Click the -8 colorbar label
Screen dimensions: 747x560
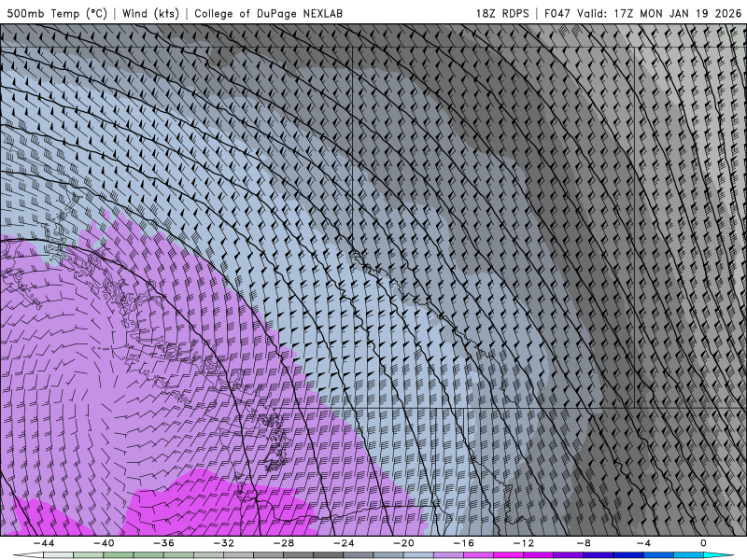[x=584, y=543]
